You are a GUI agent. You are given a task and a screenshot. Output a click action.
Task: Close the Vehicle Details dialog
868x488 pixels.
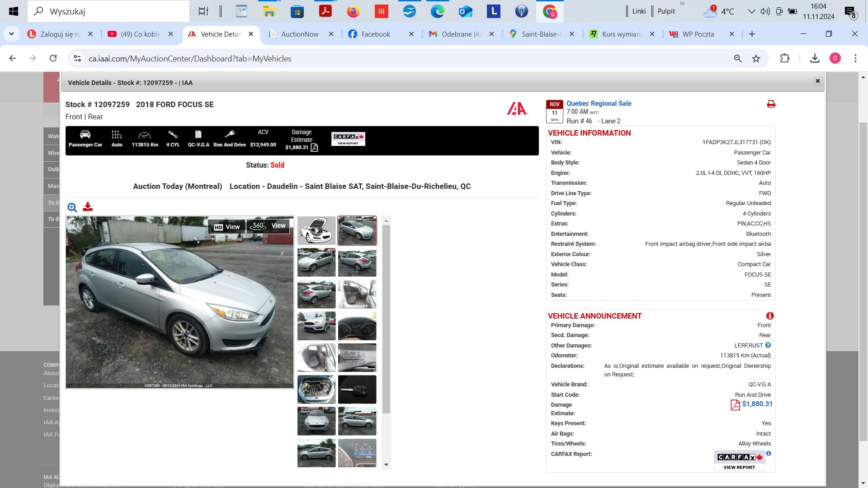(818, 81)
